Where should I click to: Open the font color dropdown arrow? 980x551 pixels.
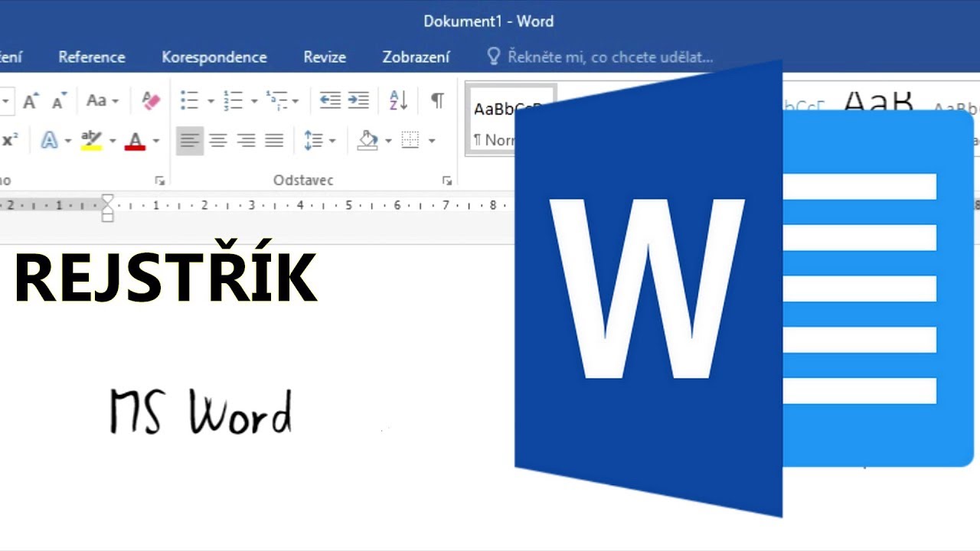click(x=156, y=141)
